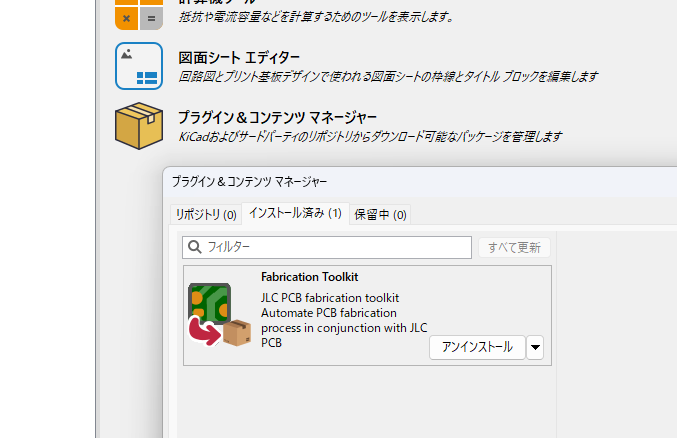Click the magnifier icon in filter
The width and height of the screenshot is (677, 438).
(x=195, y=247)
